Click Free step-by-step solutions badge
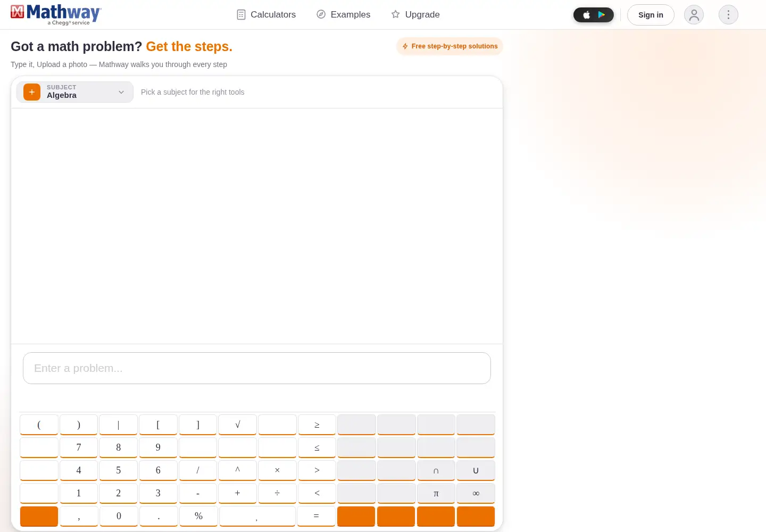The image size is (766, 532). pyautogui.click(x=449, y=46)
